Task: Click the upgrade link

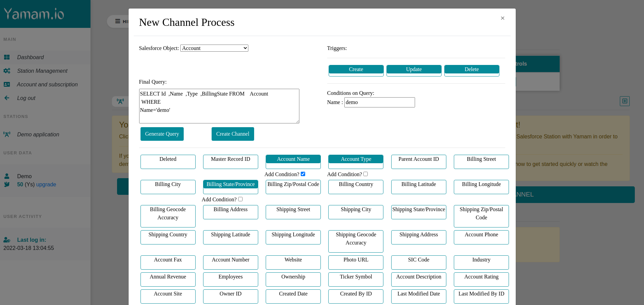Action: (x=46, y=184)
